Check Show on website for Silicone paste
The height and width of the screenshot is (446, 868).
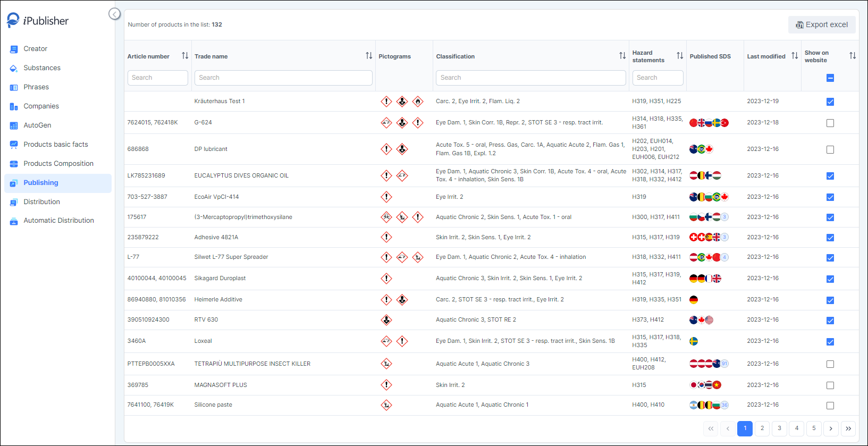coord(830,406)
